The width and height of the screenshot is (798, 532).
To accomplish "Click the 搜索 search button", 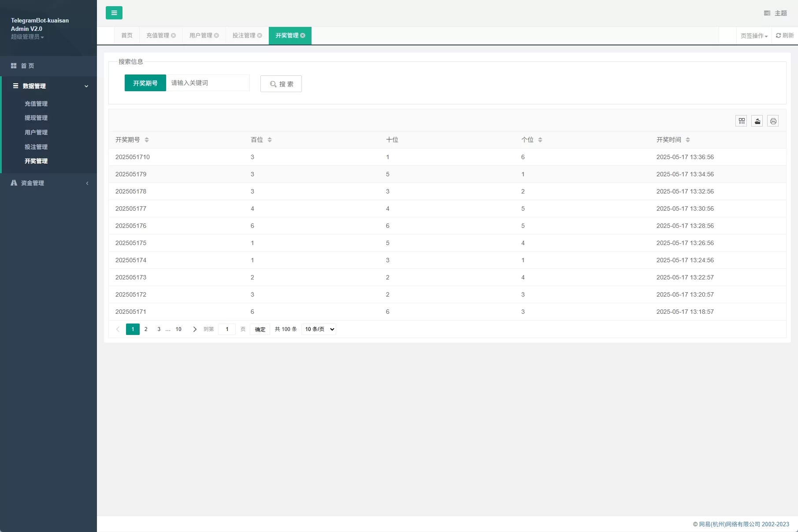I will pyautogui.click(x=281, y=84).
